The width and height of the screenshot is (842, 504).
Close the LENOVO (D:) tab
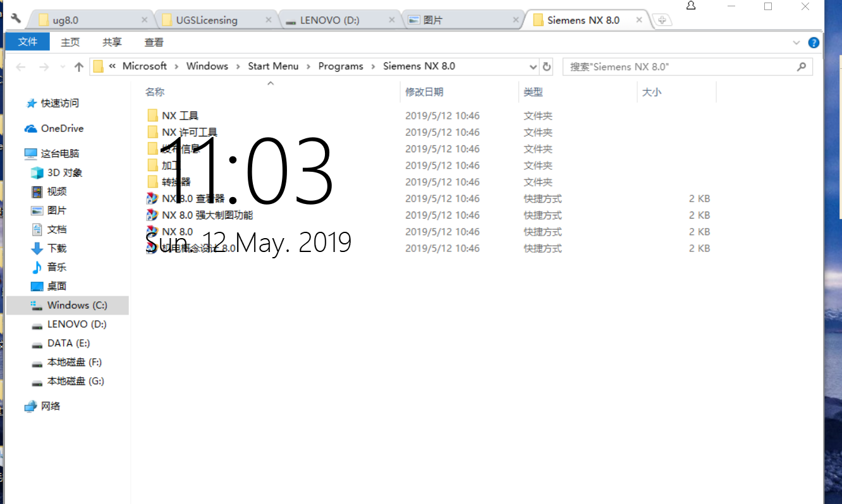pyautogui.click(x=392, y=20)
